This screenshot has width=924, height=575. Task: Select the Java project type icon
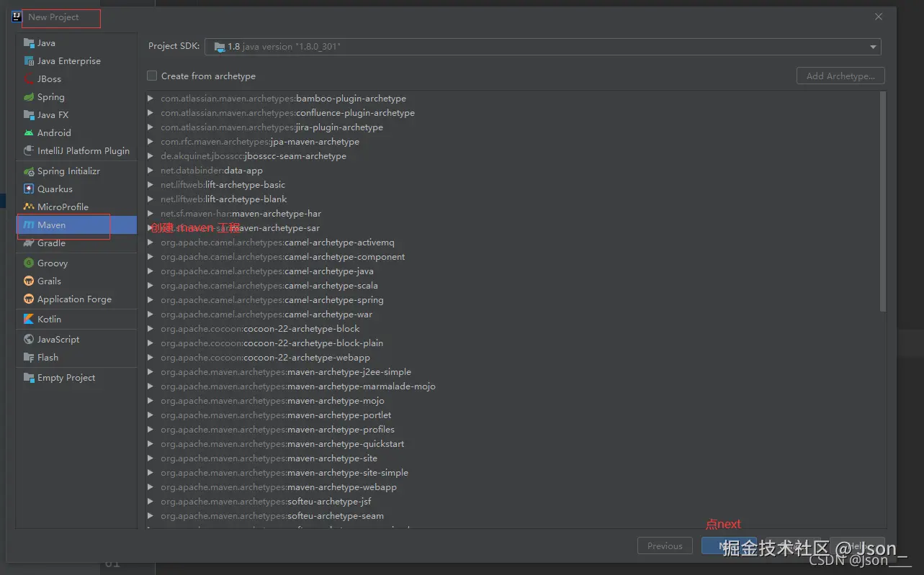pos(29,43)
